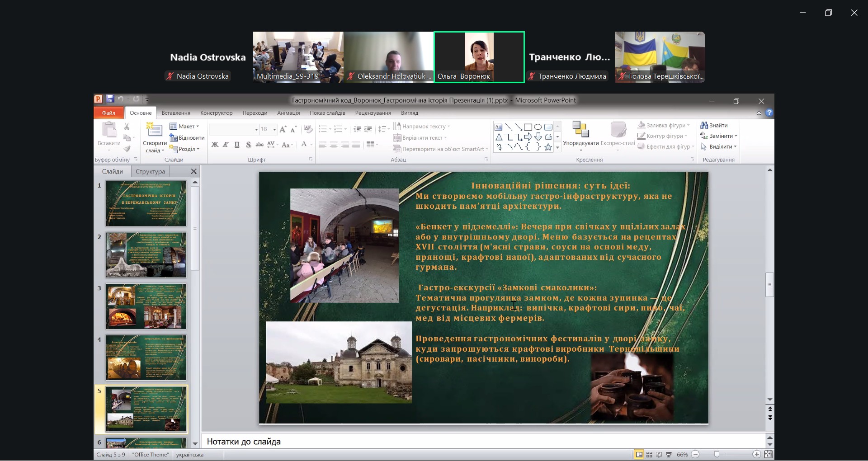The width and height of the screenshot is (868, 461).
Task: Select slide 3 thumbnail
Action: [146, 306]
